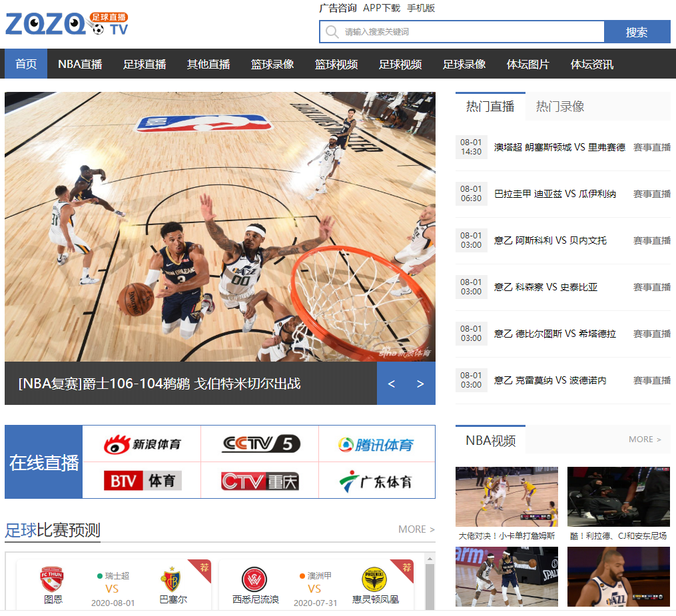Open the 大佬对决!小卡单打詹姆斯 video thumbnail

(507, 497)
